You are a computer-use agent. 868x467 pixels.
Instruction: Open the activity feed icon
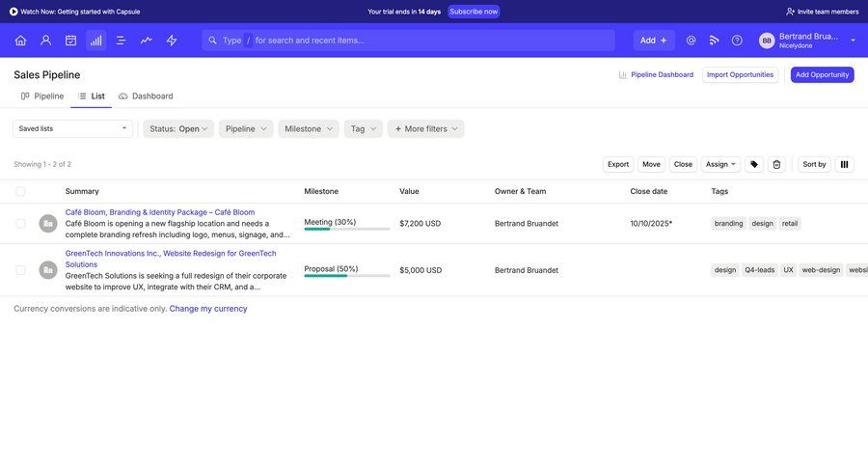coord(714,41)
